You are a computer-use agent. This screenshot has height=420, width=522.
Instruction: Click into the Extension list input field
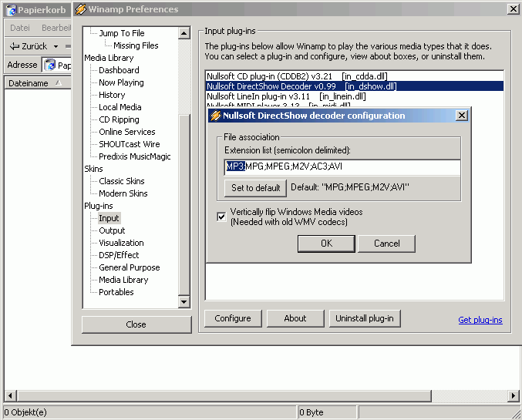point(342,166)
